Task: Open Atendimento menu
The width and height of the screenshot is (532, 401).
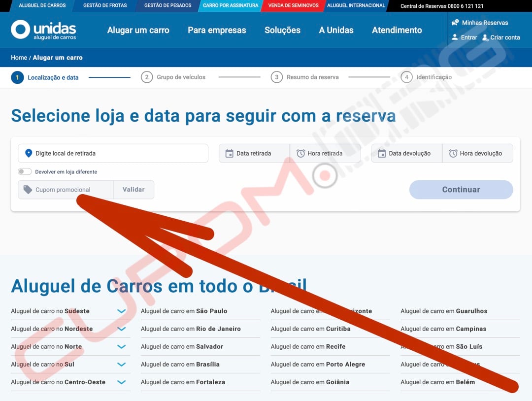Action: click(397, 30)
